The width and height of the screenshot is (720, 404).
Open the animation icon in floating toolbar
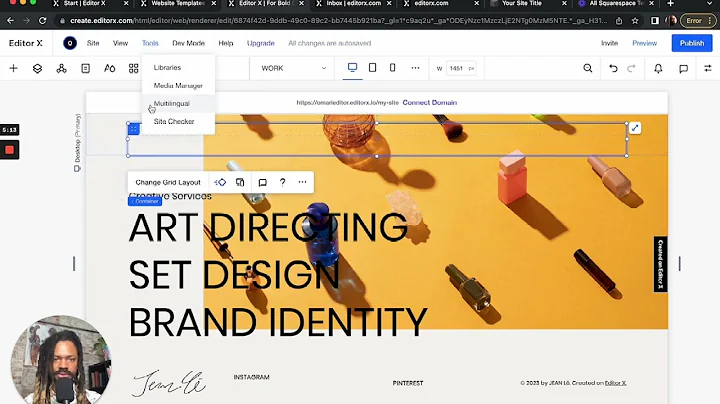click(220, 182)
